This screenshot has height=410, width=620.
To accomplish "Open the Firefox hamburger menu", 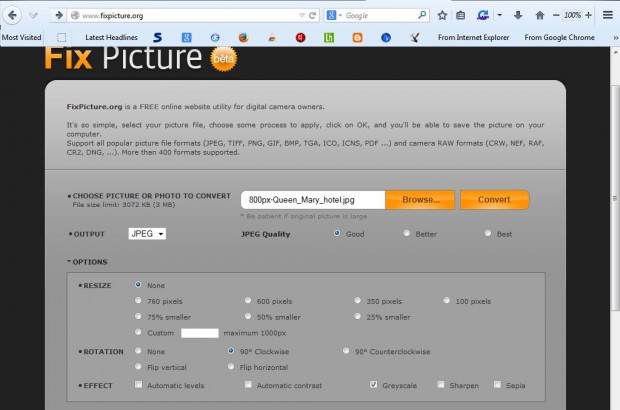I will pos(608,15).
